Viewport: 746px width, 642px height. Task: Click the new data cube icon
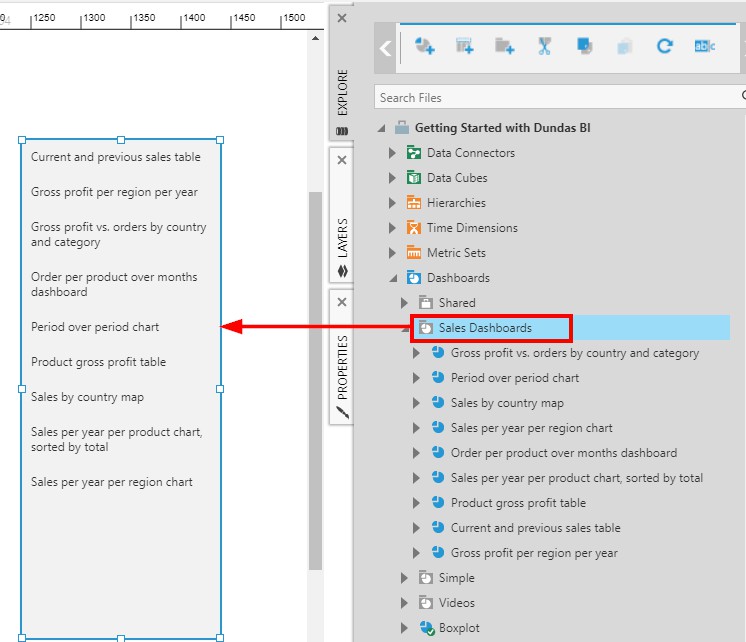465,46
